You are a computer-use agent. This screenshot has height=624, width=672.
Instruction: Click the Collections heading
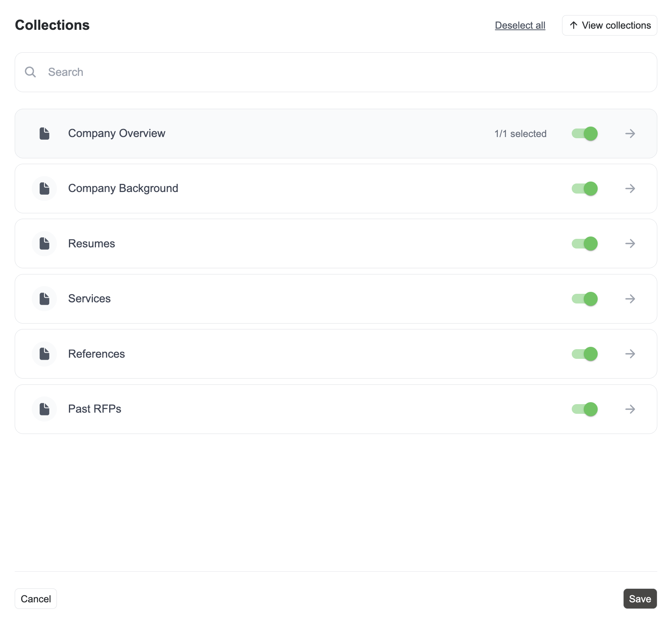52,25
